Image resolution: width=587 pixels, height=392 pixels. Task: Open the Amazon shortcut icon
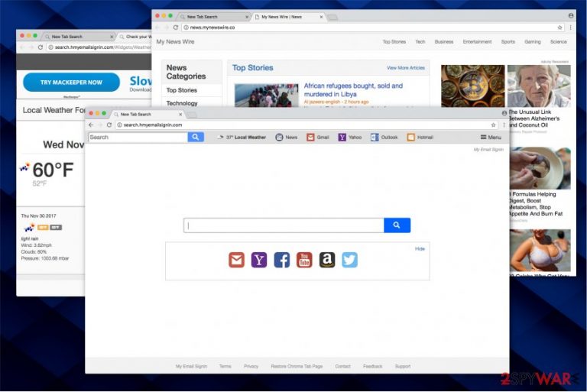tap(327, 260)
